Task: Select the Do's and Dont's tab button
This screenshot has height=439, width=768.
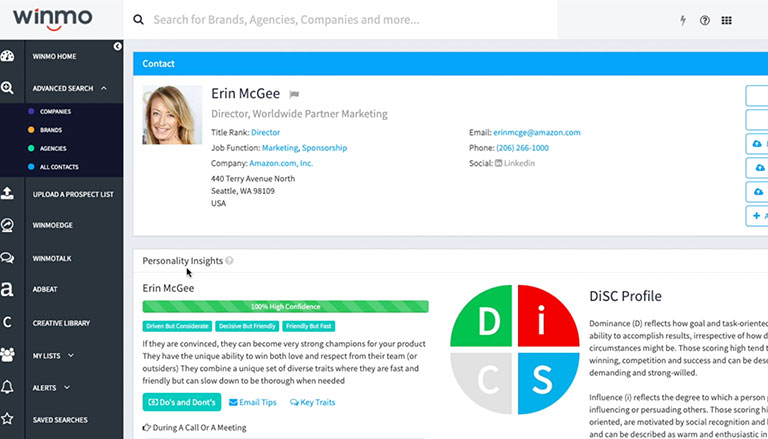Action: [182, 402]
